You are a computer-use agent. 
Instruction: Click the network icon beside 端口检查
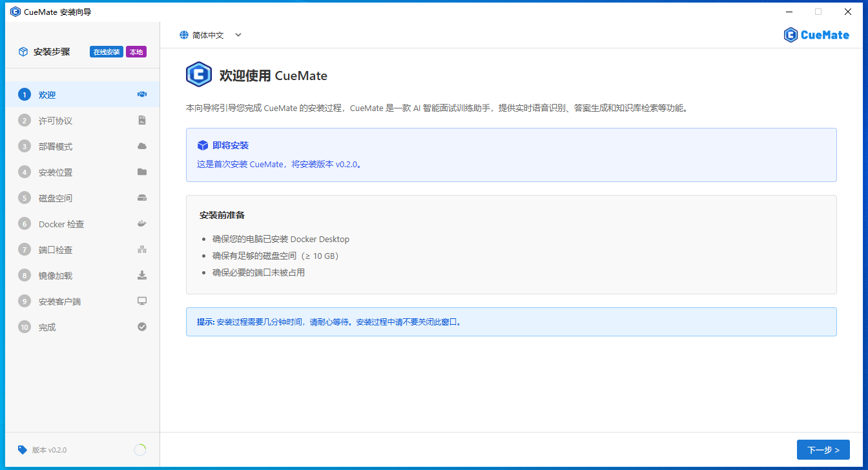tap(142, 249)
